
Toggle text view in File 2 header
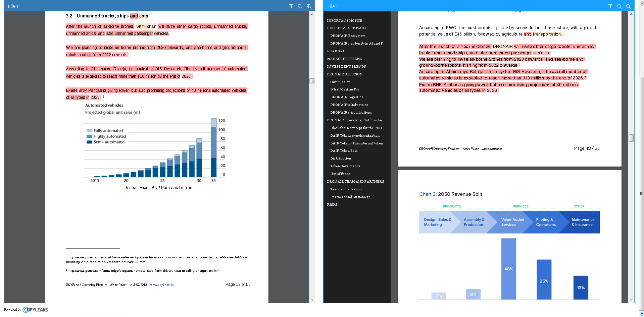[610, 6]
